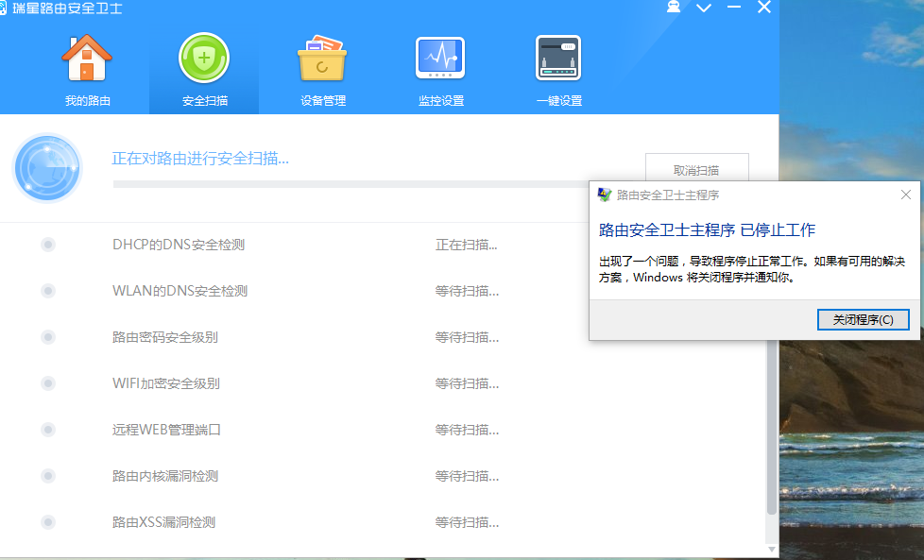The width and height of the screenshot is (924, 560).
Task: Click the user account icon in title bar
Action: (x=674, y=7)
